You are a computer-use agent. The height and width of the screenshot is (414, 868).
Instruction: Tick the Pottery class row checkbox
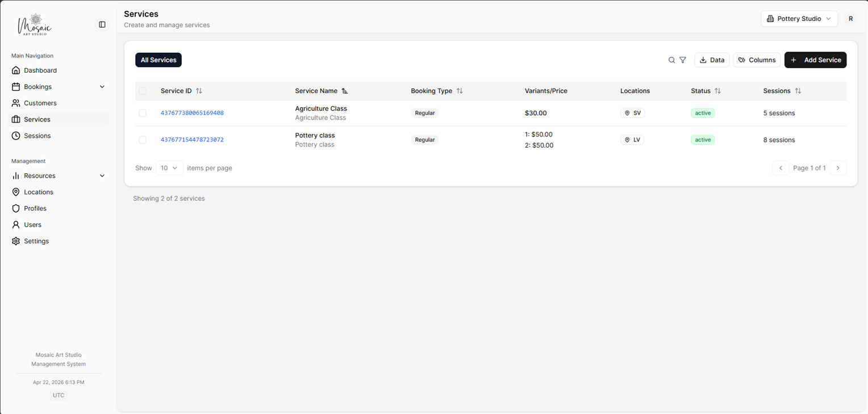pos(143,140)
